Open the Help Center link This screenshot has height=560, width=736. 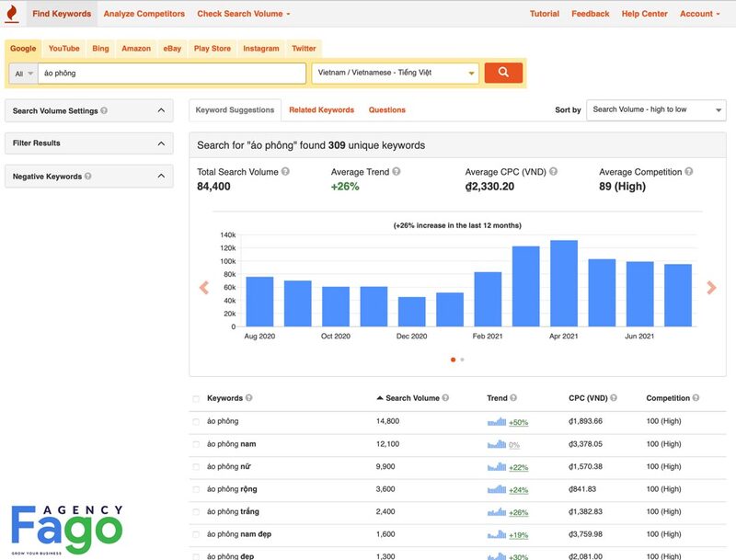coord(644,14)
